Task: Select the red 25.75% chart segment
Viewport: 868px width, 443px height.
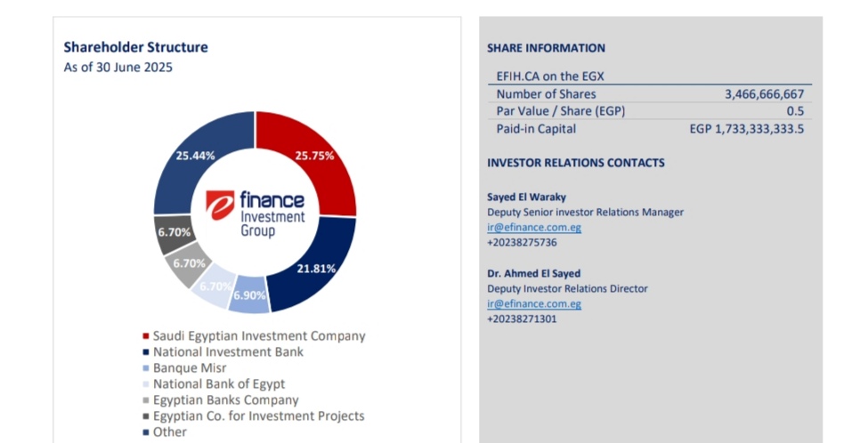Action: click(x=314, y=156)
